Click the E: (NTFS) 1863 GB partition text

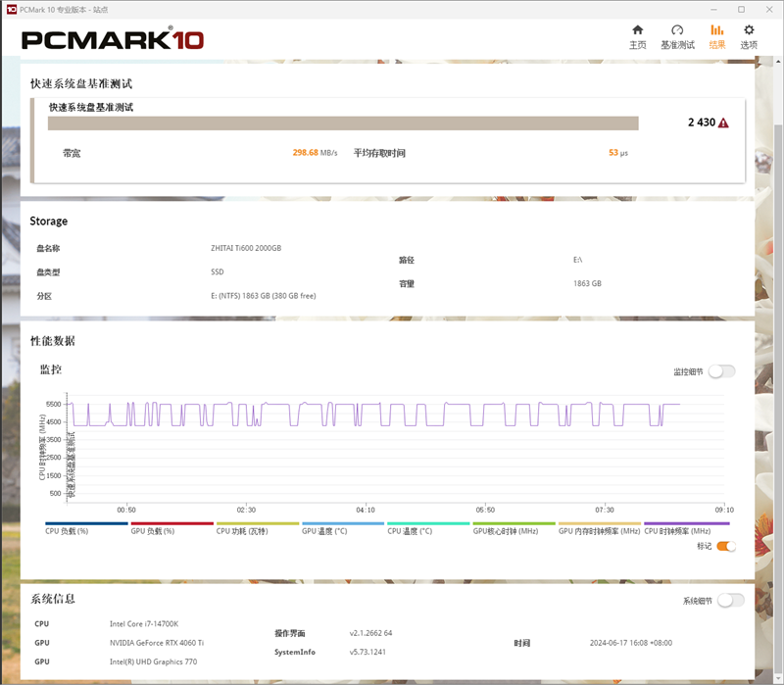click(264, 296)
